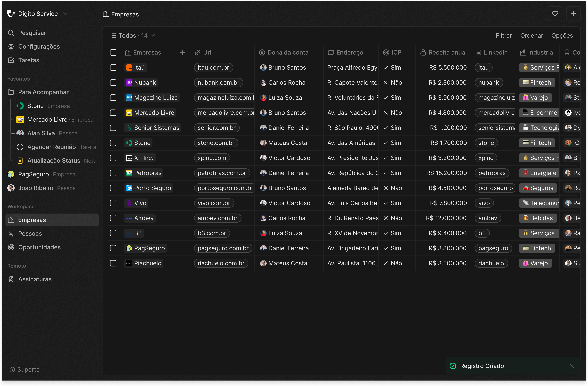Click the plus icon in Empresas column header
This screenshot has width=588, height=386.
tap(183, 52)
